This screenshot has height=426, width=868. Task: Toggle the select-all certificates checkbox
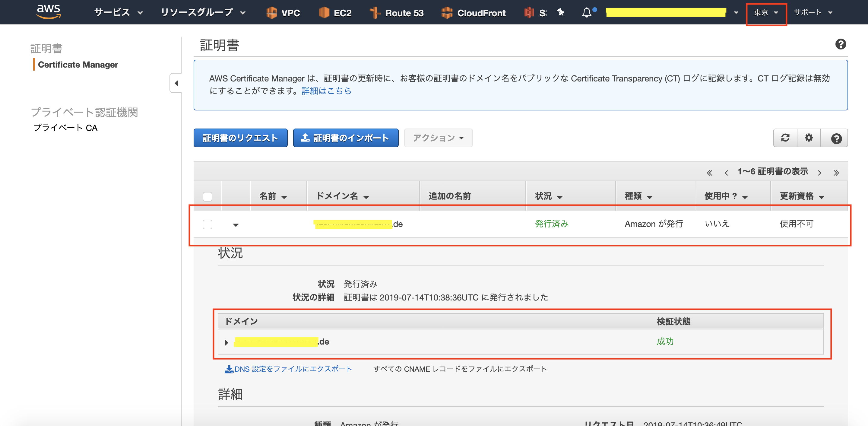tap(207, 196)
